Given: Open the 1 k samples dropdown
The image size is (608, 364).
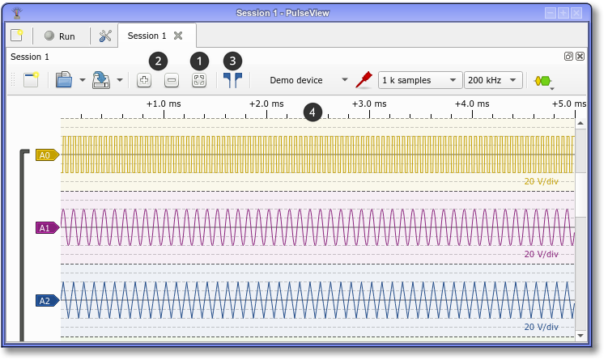Looking at the screenshot, I should coord(419,80).
